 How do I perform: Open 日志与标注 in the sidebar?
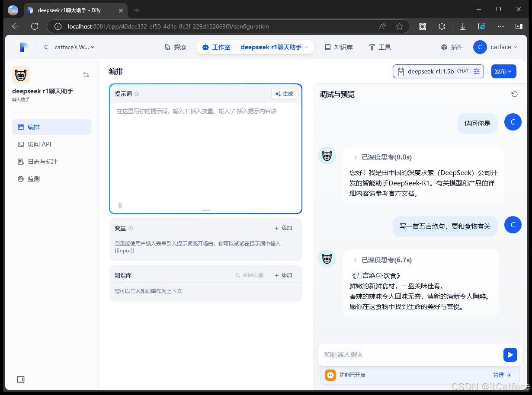pyautogui.click(x=51, y=162)
